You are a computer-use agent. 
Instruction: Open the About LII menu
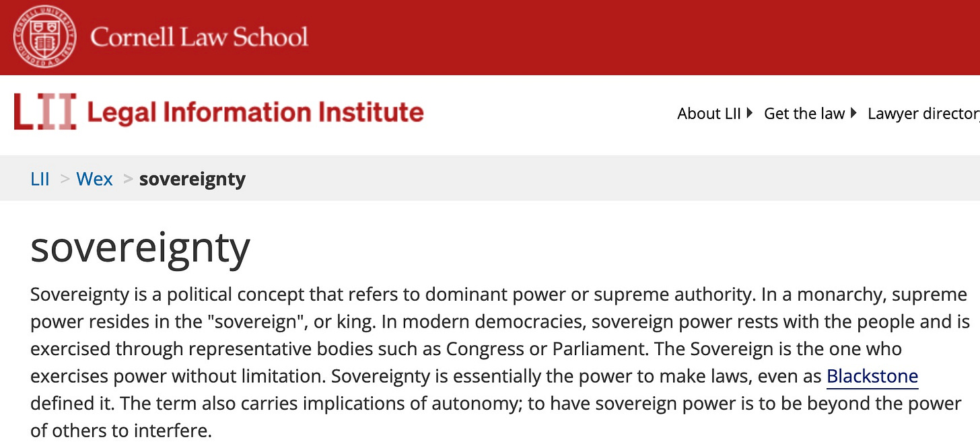(709, 114)
